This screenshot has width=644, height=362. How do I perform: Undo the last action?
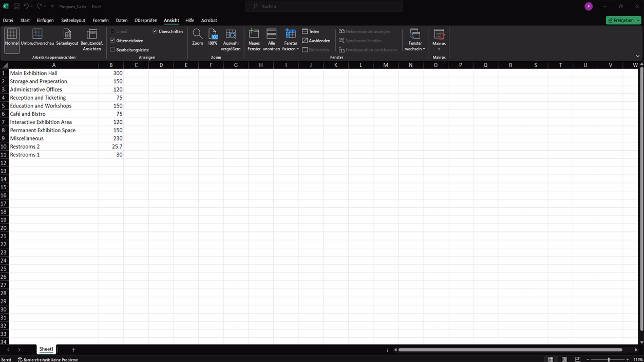click(26, 7)
